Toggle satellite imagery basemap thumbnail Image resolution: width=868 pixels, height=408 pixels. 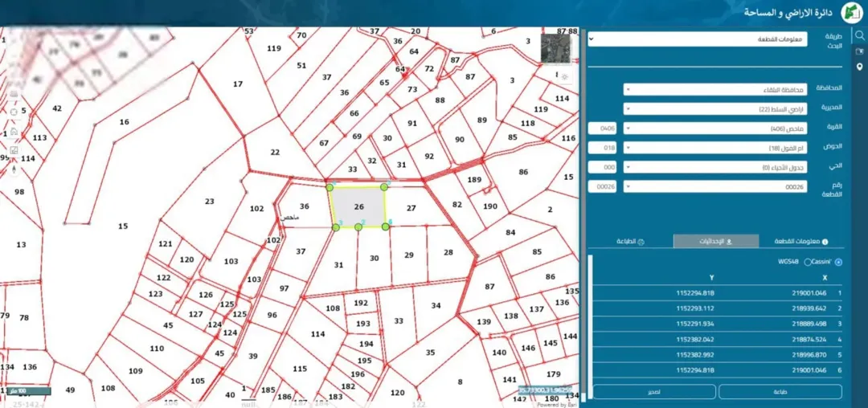(x=556, y=49)
